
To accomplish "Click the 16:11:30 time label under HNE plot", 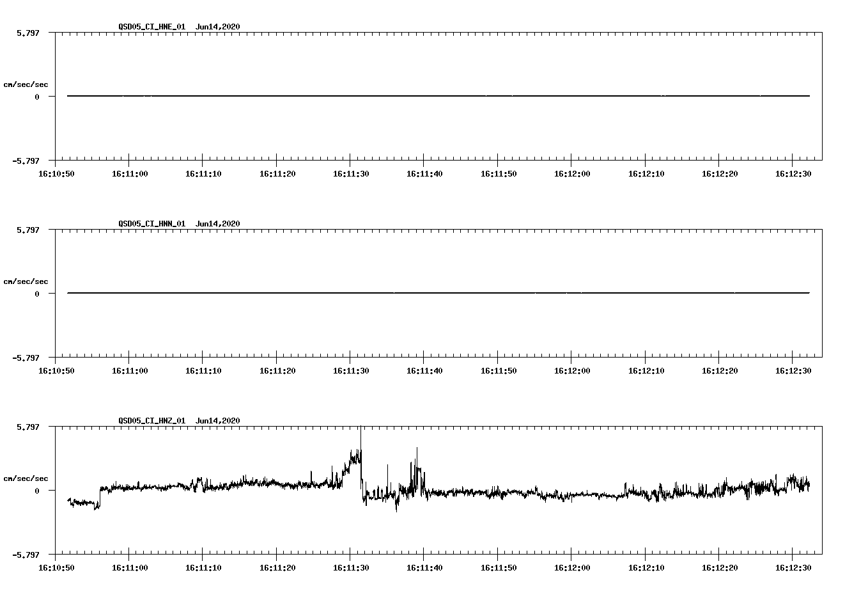I will pyautogui.click(x=351, y=173).
